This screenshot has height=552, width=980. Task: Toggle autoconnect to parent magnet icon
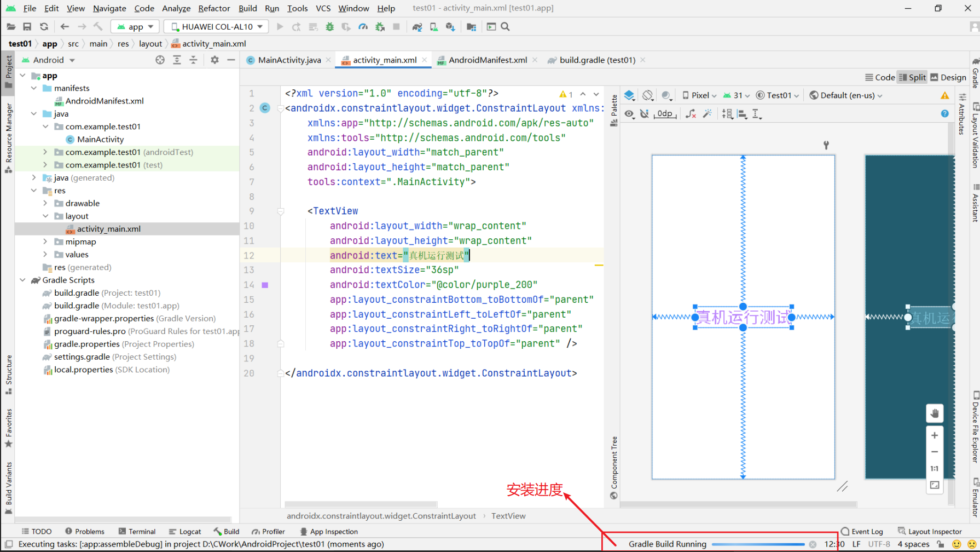[645, 113]
